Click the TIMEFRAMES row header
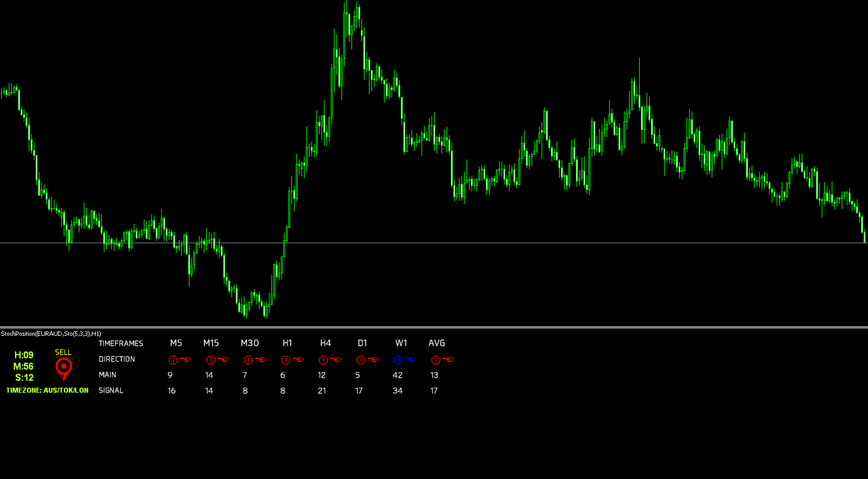The height and width of the screenshot is (479, 868). (121, 343)
